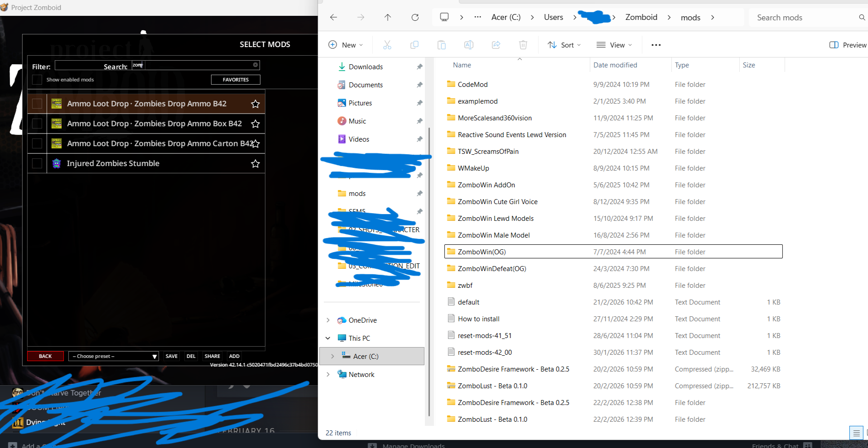
Task: Click the Zombies Drop Ammo B42 mod icon
Action: tap(57, 104)
